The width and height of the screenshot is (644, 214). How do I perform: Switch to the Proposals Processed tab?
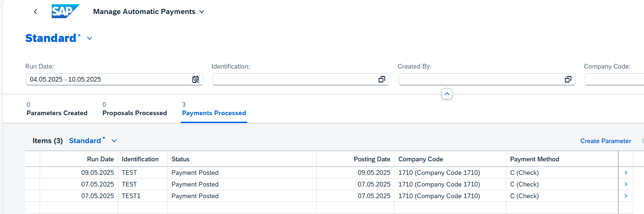(135, 109)
